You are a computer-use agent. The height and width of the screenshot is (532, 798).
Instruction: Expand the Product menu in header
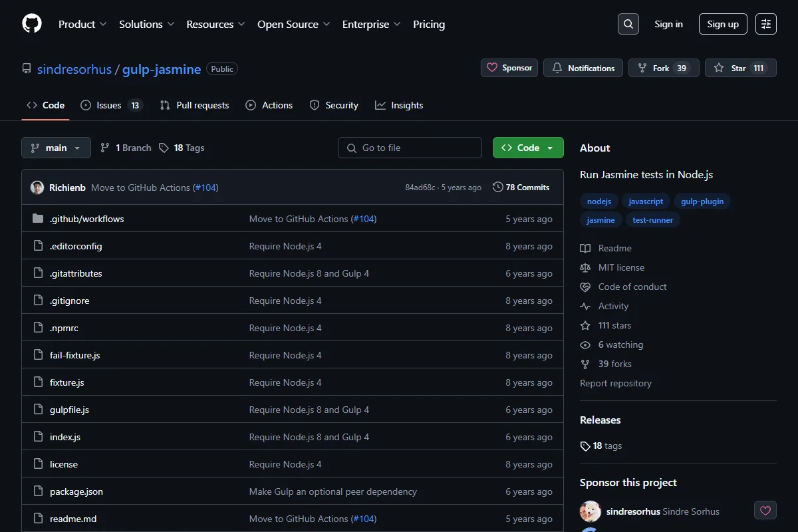[82, 24]
